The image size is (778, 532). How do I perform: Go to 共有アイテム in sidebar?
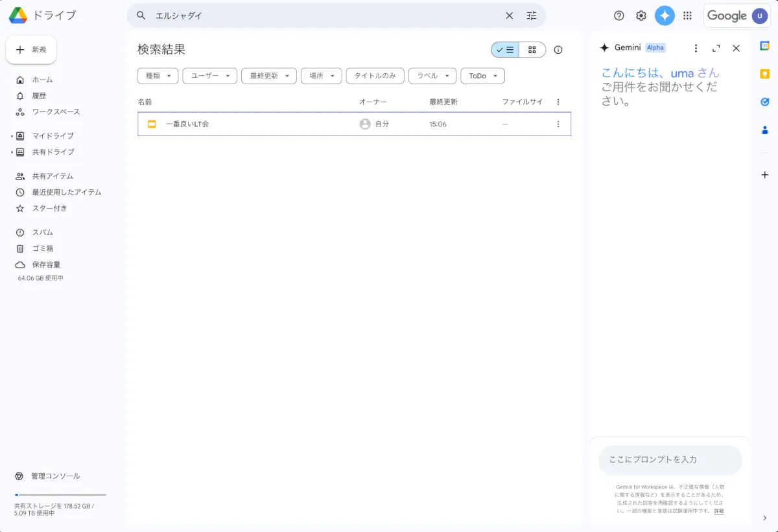click(x=53, y=176)
